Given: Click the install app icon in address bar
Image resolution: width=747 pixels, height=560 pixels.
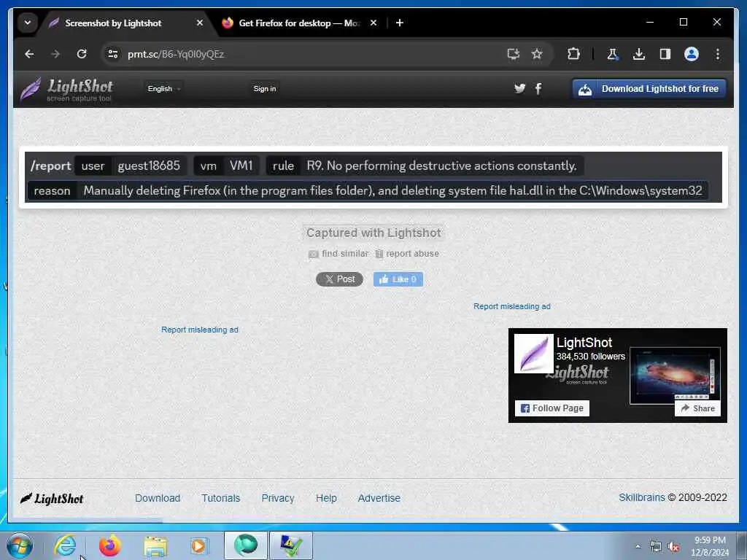Looking at the screenshot, I should [x=513, y=54].
